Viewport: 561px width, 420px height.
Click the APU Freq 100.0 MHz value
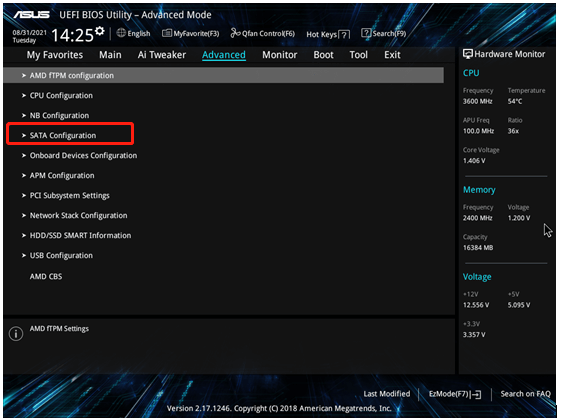pos(478,131)
